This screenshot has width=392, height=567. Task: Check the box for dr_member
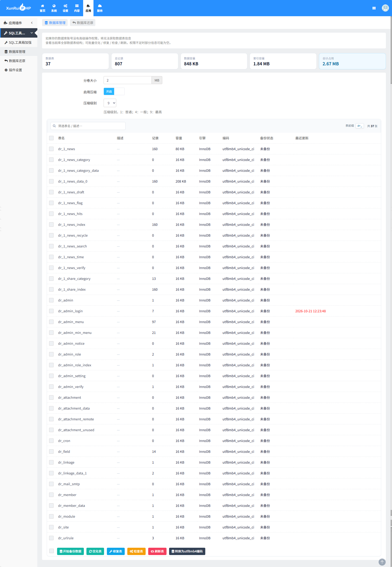[51, 495]
